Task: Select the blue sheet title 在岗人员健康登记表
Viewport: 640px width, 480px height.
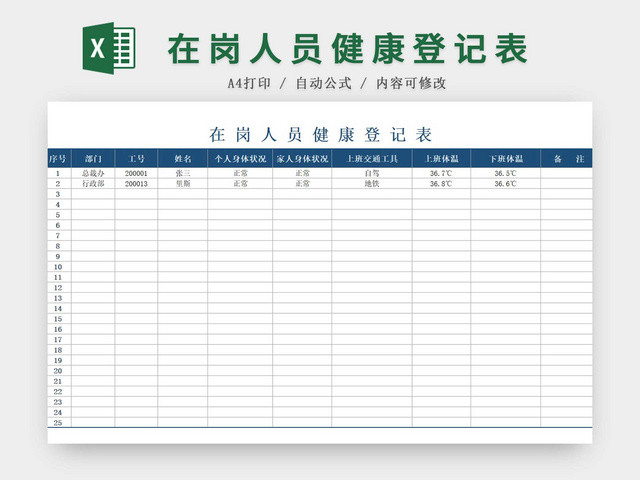Action: click(x=320, y=135)
